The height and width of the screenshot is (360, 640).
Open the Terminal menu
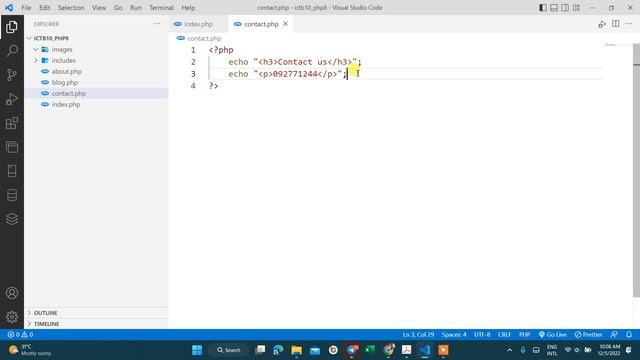click(161, 7)
